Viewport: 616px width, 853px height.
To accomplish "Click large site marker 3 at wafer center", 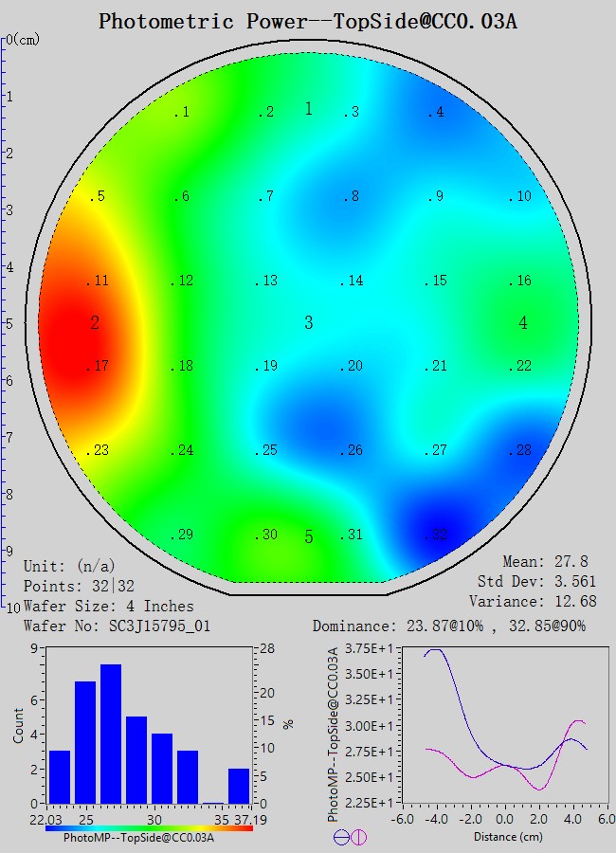I will [308, 323].
